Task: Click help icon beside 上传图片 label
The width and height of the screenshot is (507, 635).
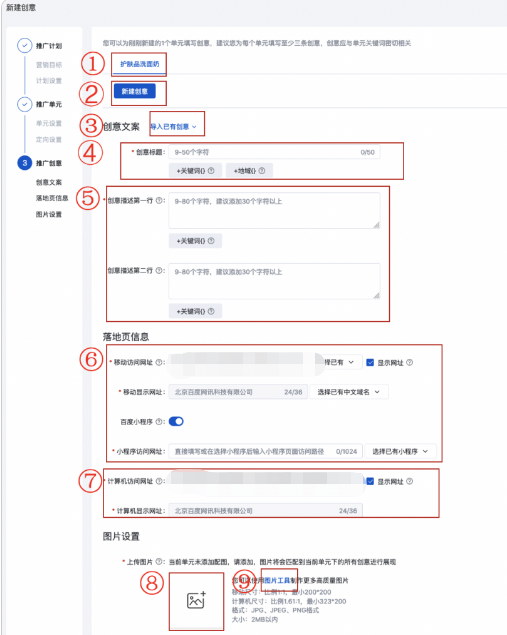Action: 159,562
